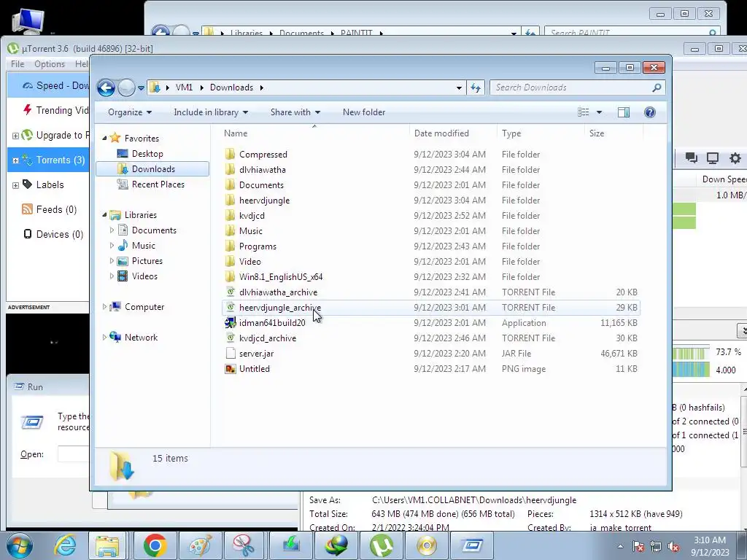The height and width of the screenshot is (560, 747).
Task: Open the Organize dropdown menu
Action: (x=130, y=112)
